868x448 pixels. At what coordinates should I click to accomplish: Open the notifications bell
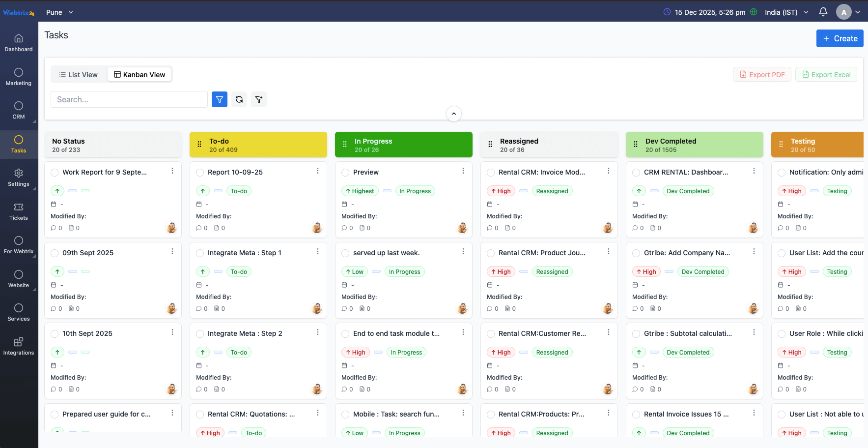(823, 12)
